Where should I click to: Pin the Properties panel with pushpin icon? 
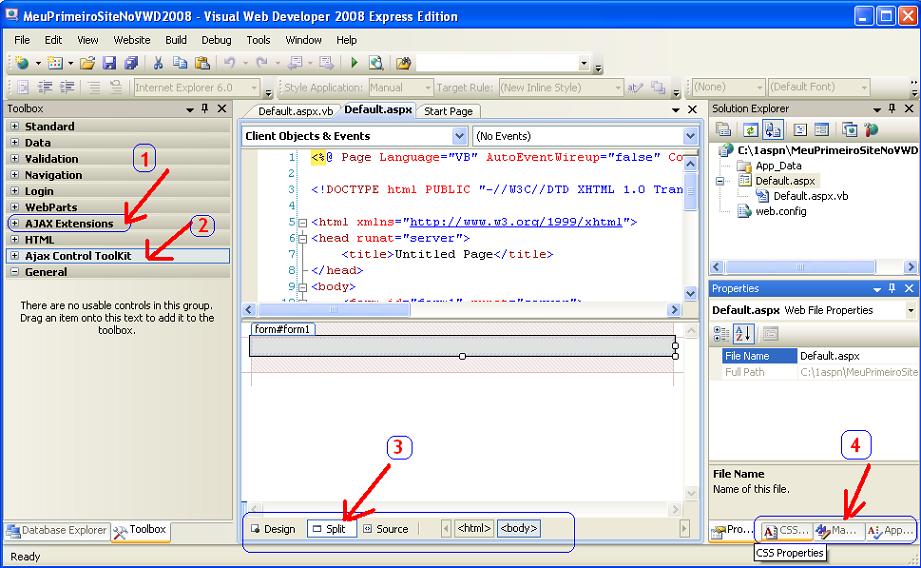(x=892, y=288)
